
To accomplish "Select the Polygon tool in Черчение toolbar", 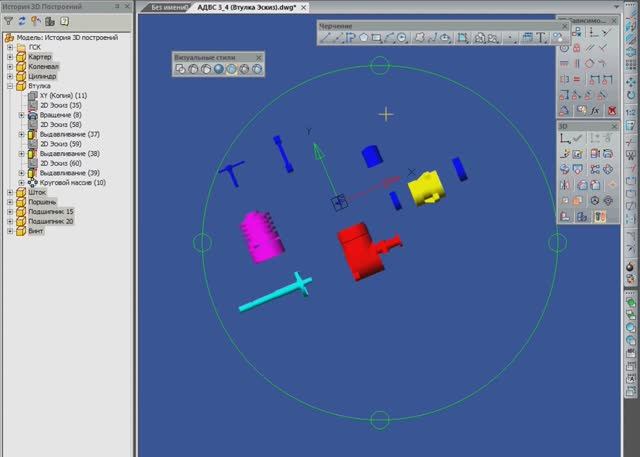I will click(x=364, y=38).
